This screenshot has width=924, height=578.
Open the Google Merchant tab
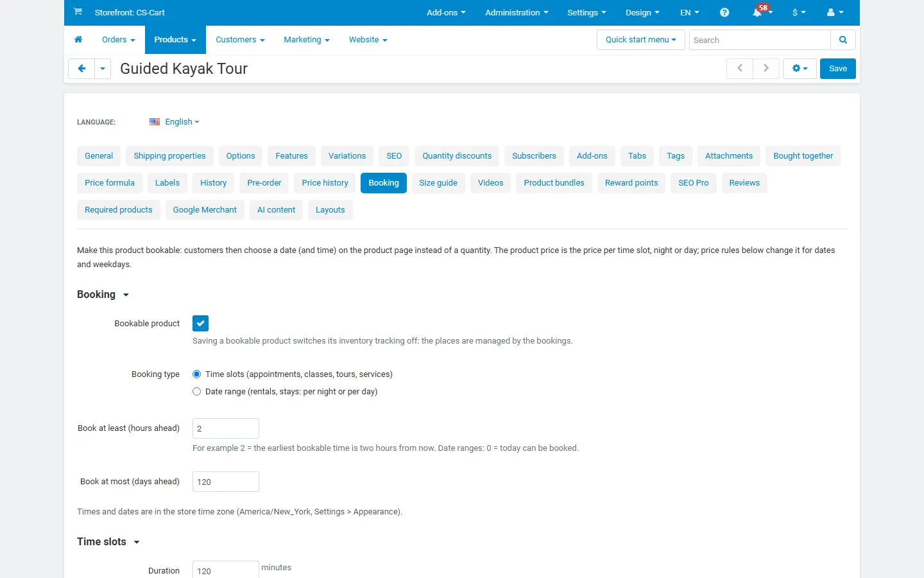pos(205,210)
